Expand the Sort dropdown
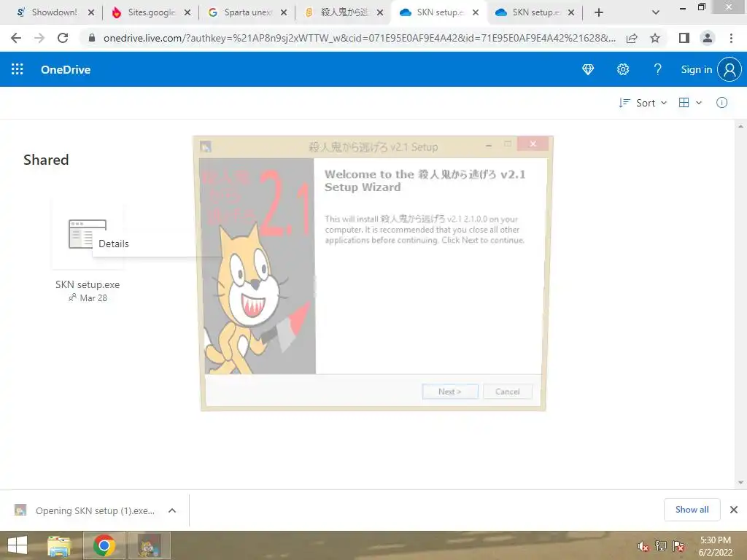Viewport: 747px width, 560px height. (x=643, y=103)
